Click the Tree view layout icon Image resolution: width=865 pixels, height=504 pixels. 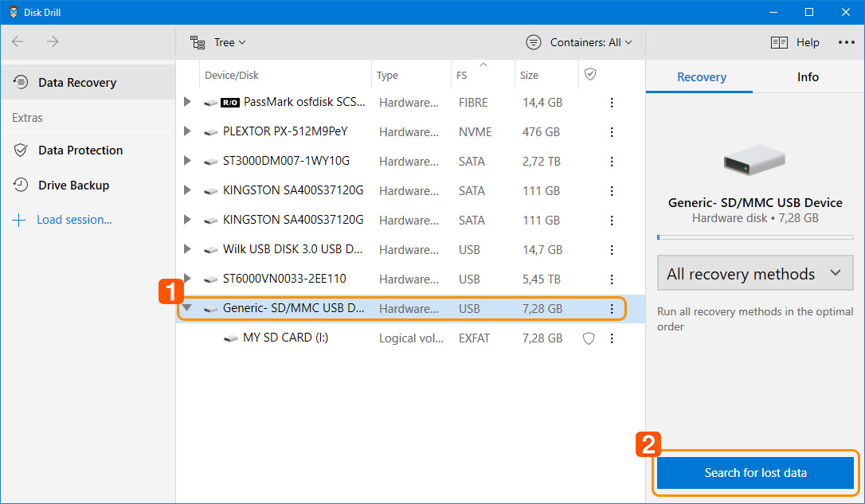pos(197,41)
